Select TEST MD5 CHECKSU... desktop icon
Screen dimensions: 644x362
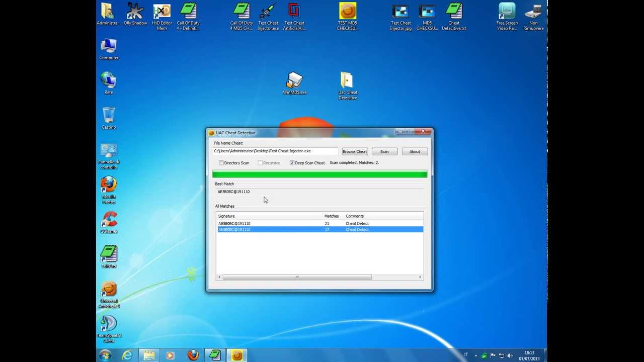click(348, 17)
